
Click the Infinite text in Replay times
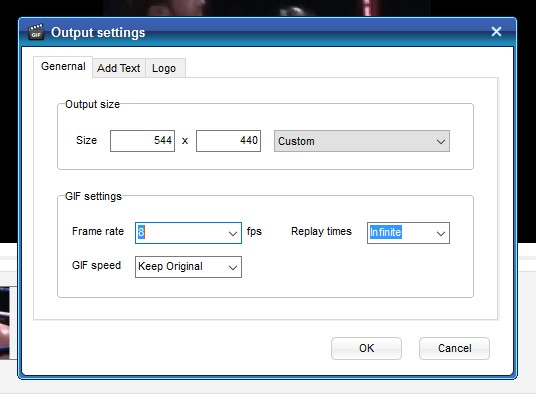[x=386, y=232]
